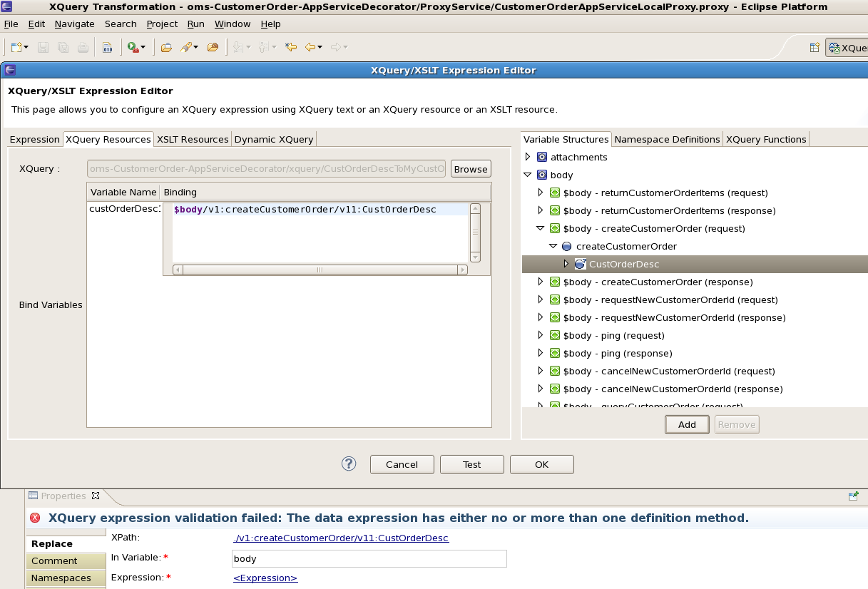Click the Next Annotation toolbar icon
Screen dimensions: 868x589
238,47
